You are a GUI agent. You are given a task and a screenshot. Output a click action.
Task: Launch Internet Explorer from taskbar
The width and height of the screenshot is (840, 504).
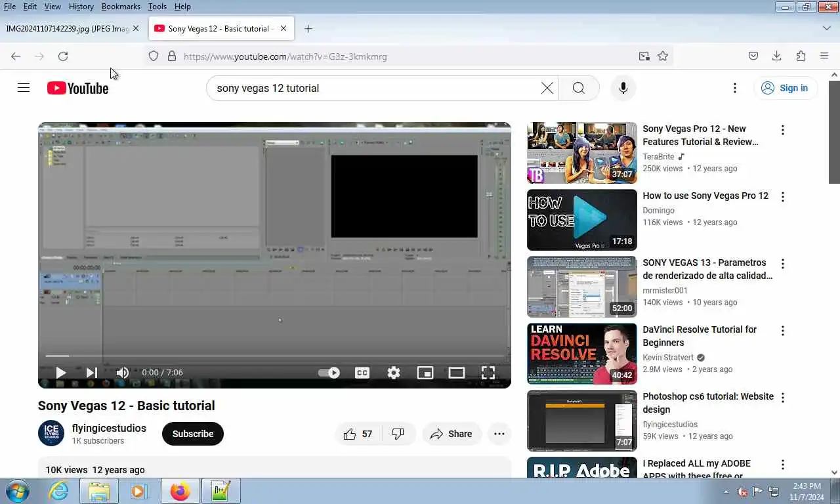58,491
